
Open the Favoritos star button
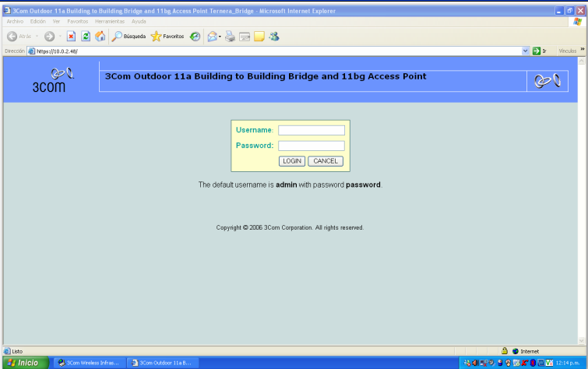click(167, 37)
